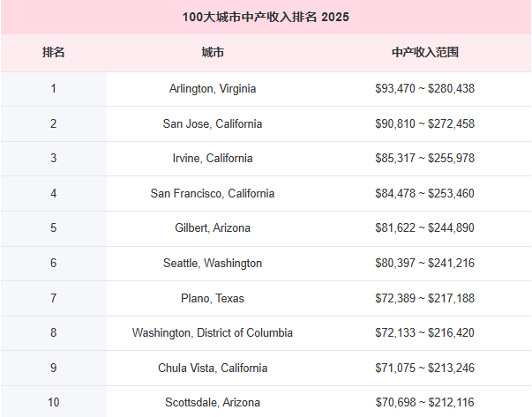
Task: Select the Seattle, Washington cell
Action: click(x=213, y=264)
